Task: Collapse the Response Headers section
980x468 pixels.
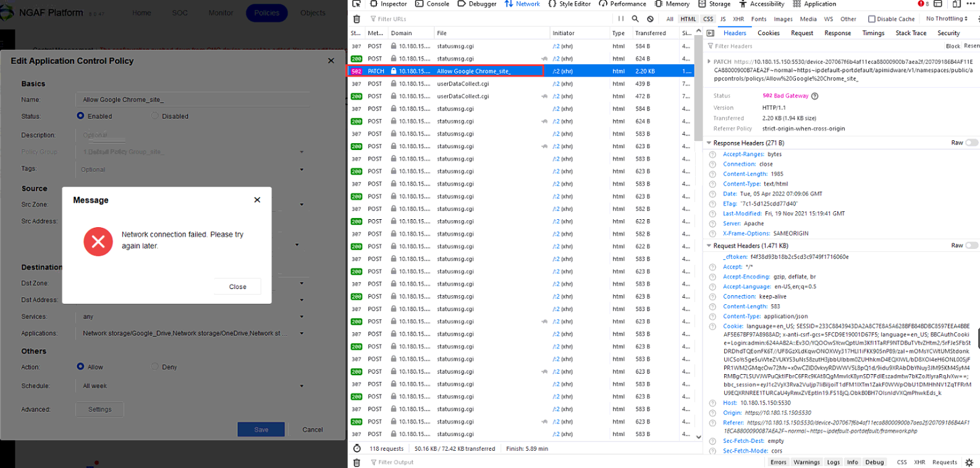Action: coord(709,143)
